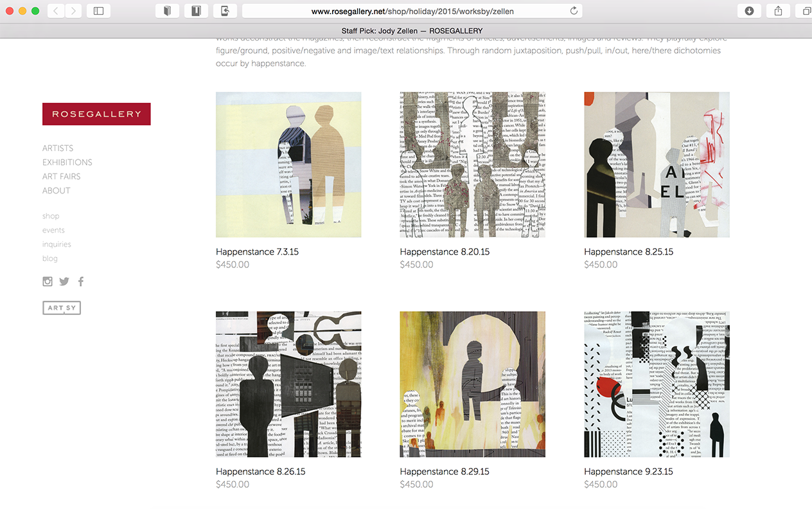This screenshot has height=509, width=812.
Task: Open the gallery's Facebook icon
Action: (x=81, y=281)
